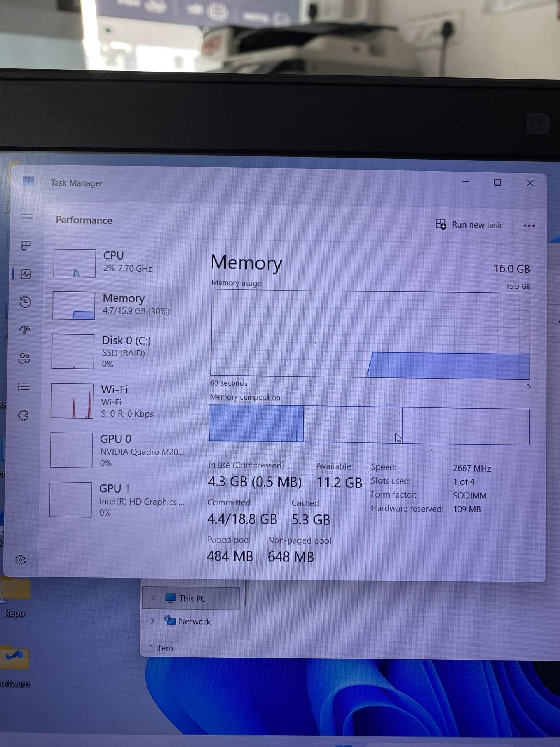Click the Task Manager app icon in title bar
The image size is (560, 747).
point(28,181)
